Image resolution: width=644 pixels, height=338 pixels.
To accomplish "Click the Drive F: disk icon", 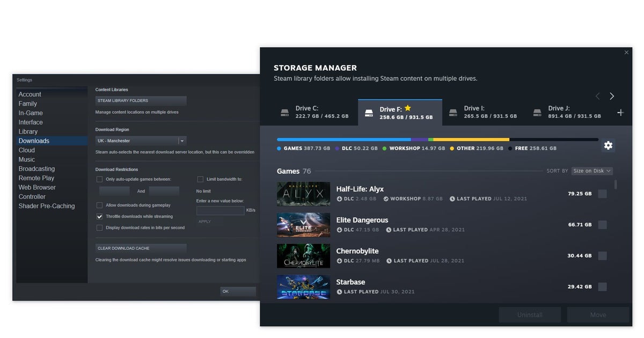I will (369, 113).
